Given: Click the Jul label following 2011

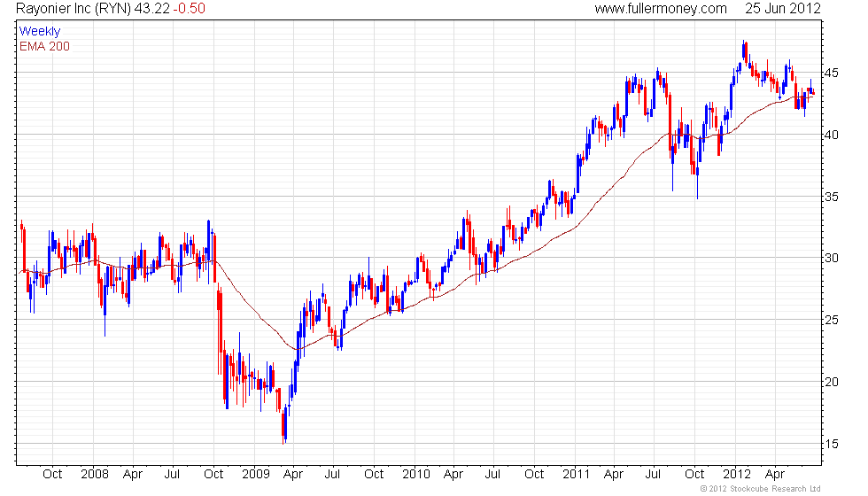Looking at the screenshot, I should tap(654, 475).
